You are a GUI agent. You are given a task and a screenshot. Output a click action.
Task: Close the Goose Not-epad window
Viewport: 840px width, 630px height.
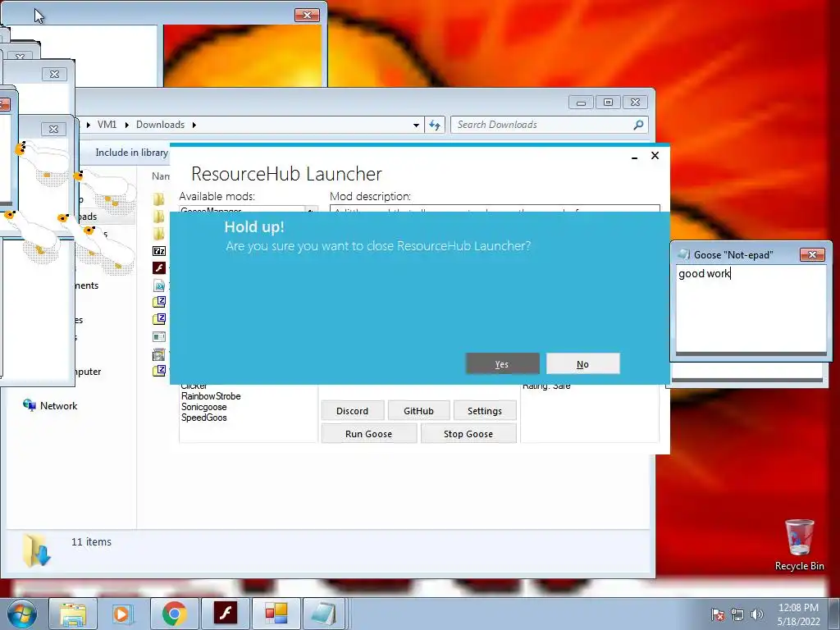tap(812, 254)
